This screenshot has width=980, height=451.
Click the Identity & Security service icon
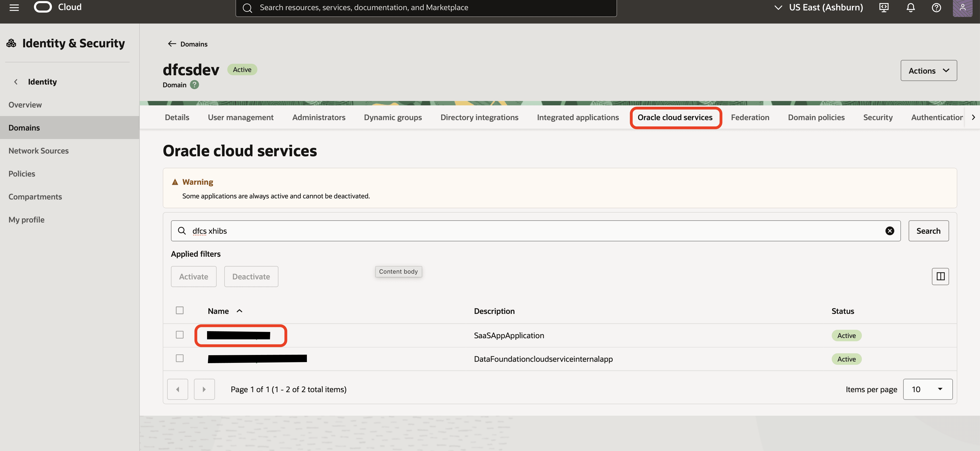[11, 43]
